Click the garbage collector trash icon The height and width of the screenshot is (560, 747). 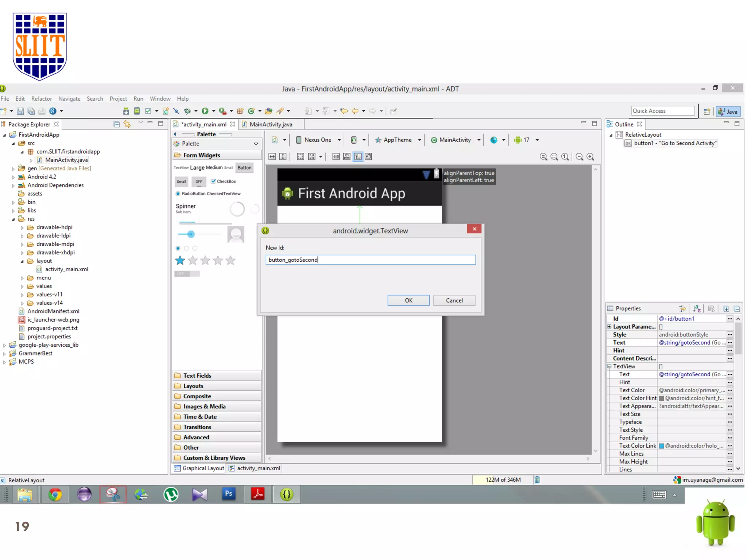tap(537, 480)
